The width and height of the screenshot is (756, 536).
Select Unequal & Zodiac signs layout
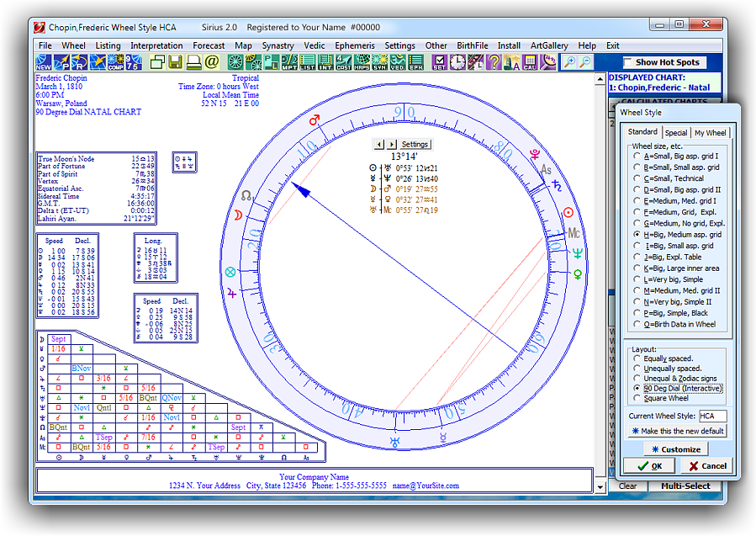tap(637, 379)
